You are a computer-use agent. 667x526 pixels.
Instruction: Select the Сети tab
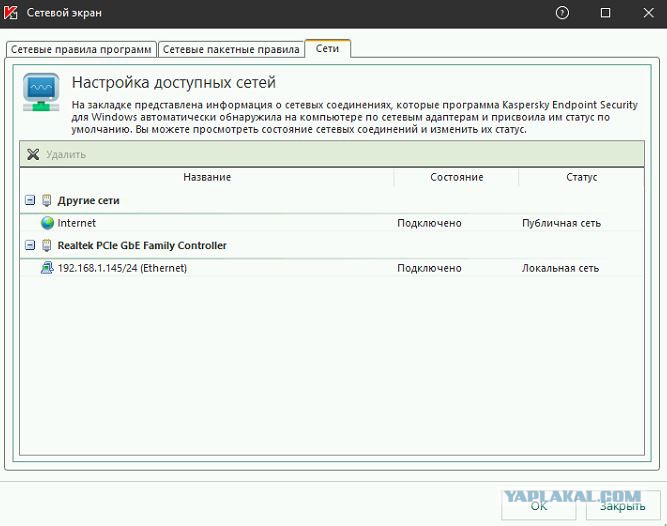point(328,48)
